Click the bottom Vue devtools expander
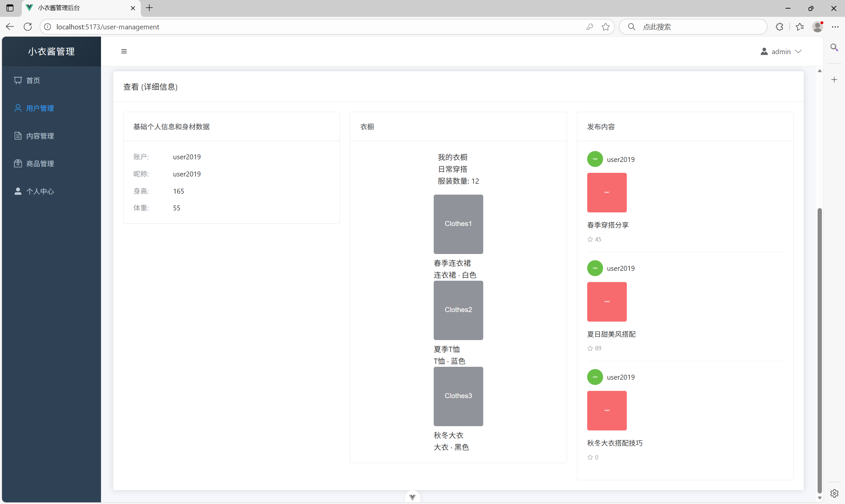Viewport: 845px width, 504px height. [x=413, y=497]
